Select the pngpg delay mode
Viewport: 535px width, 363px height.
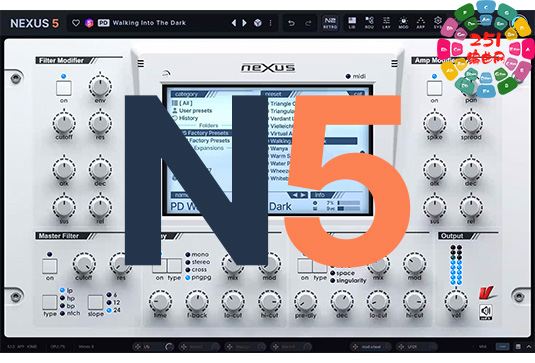click(198, 277)
